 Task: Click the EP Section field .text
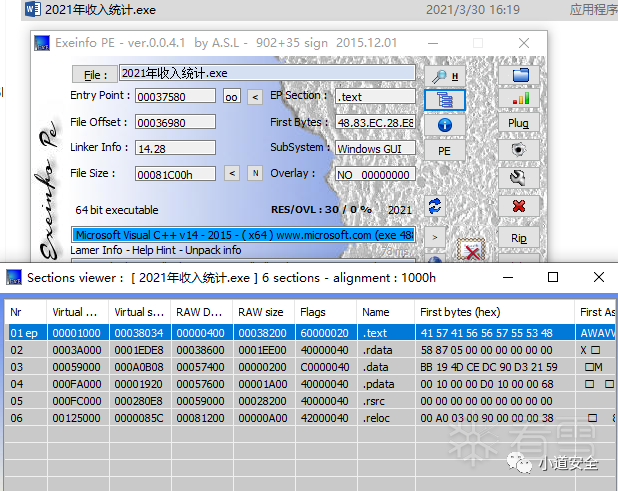coord(375,97)
